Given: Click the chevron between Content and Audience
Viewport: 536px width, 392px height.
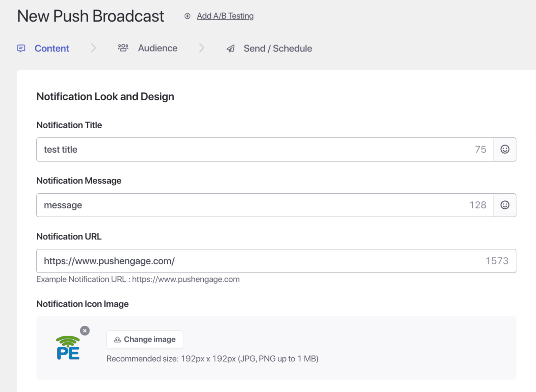Looking at the screenshot, I should pos(94,48).
